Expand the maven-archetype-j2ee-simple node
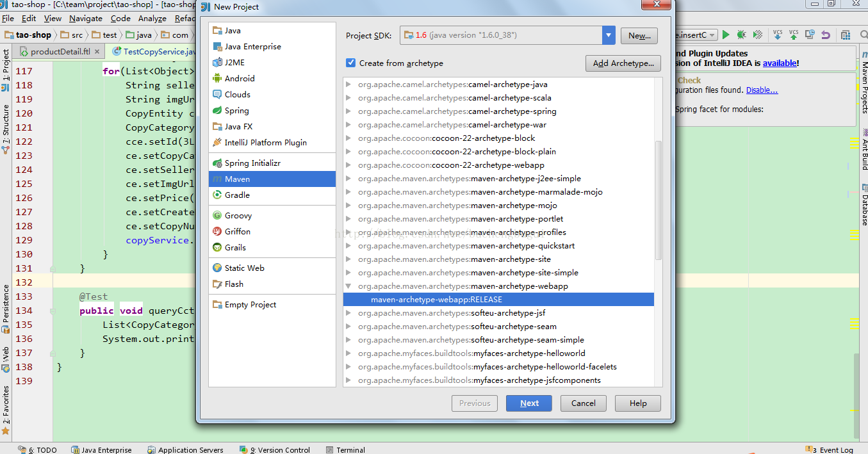Viewport: 868px width, 454px height. pos(348,179)
